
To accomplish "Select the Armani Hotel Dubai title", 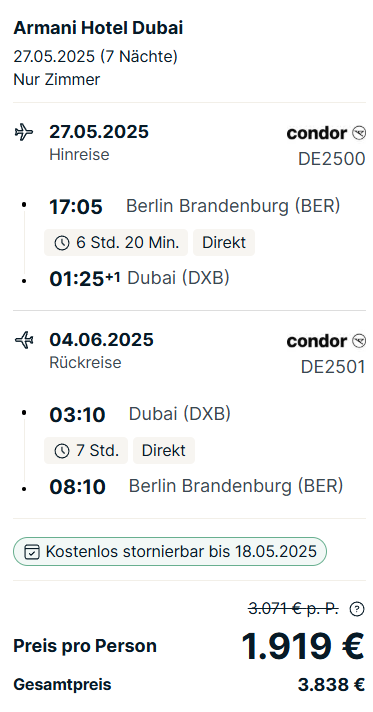I will click(98, 29).
